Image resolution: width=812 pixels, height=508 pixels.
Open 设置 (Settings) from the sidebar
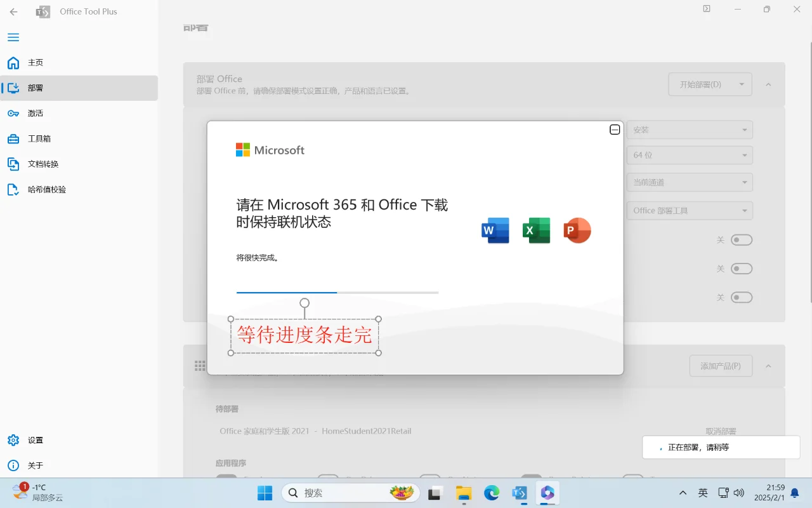pyautogui.click(x=35, y=439)
